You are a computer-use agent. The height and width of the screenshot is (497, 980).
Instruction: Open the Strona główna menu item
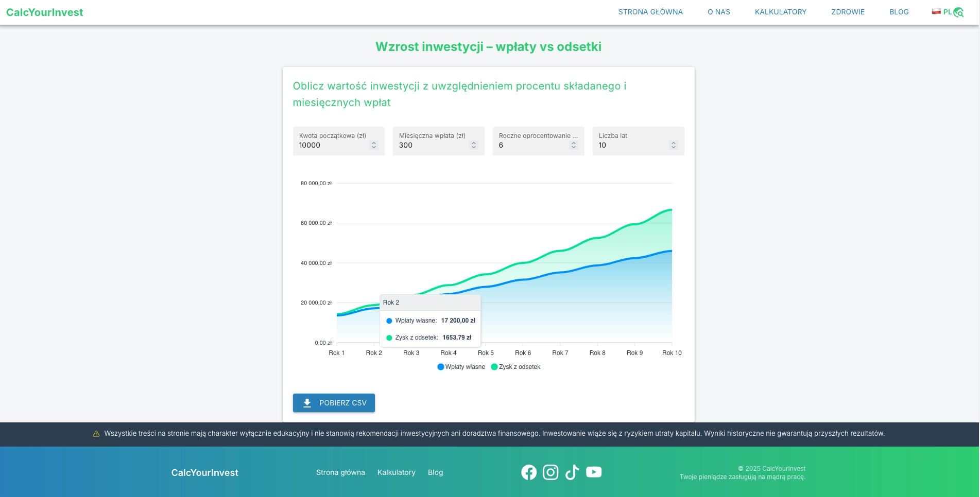click(x=650, y=12)
